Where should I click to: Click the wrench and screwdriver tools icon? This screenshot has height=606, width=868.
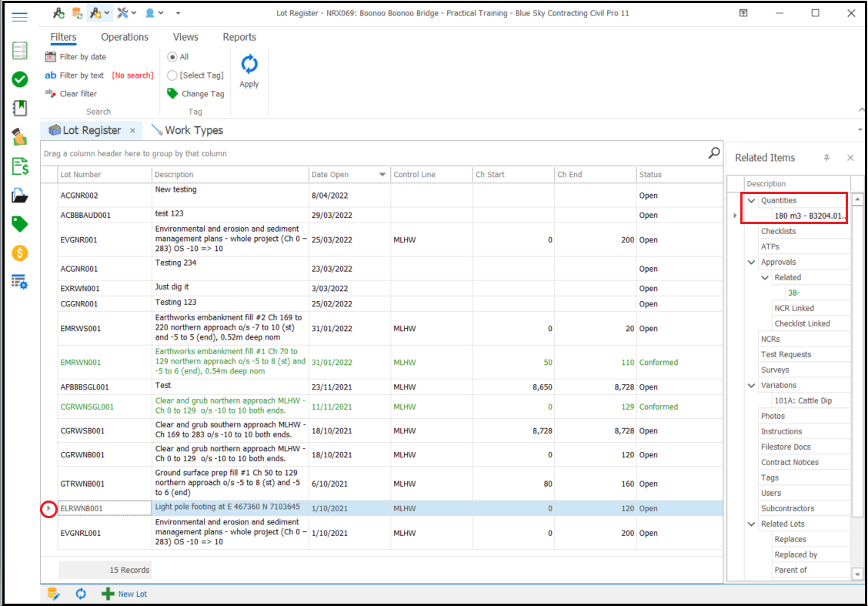[x=123, y=13]
